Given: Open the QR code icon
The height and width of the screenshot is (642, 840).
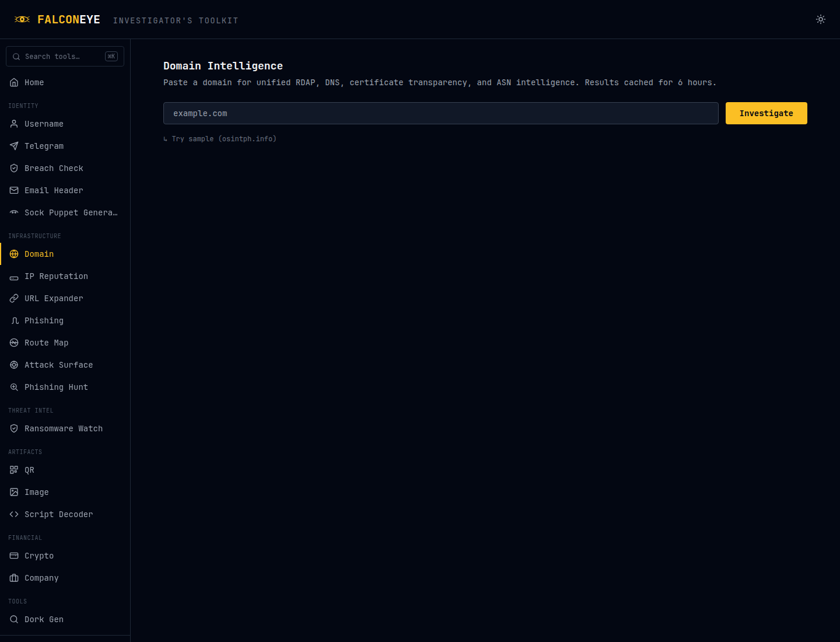Looking at the screenshot, I should coord(14,470).
